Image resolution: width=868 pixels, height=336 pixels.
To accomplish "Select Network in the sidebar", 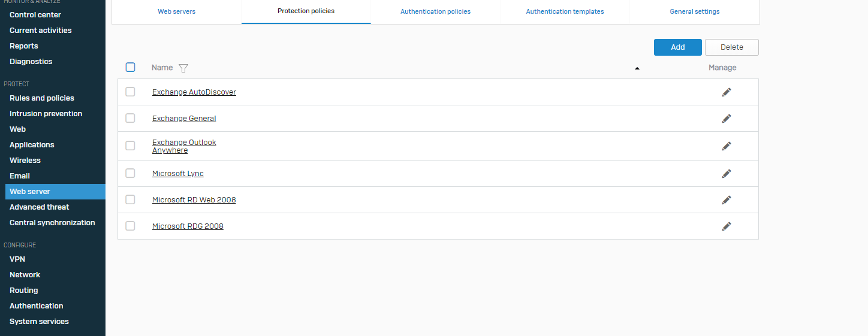I will click(25, 274).
